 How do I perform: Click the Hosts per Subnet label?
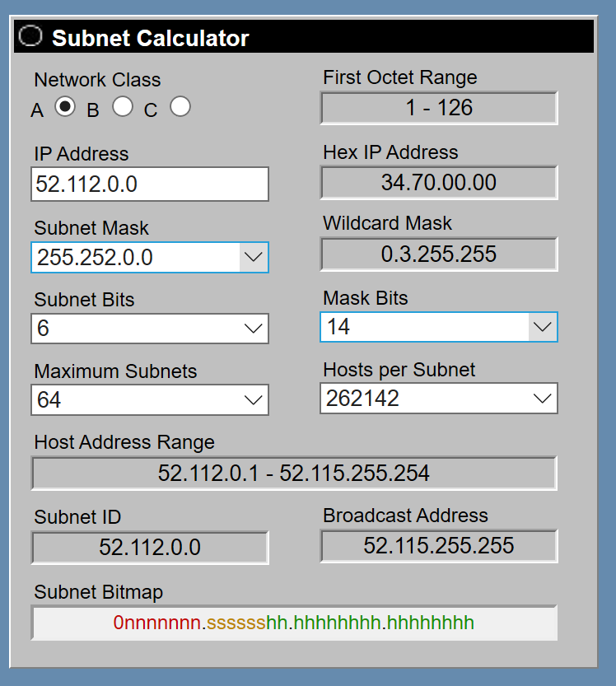point(399,370)
